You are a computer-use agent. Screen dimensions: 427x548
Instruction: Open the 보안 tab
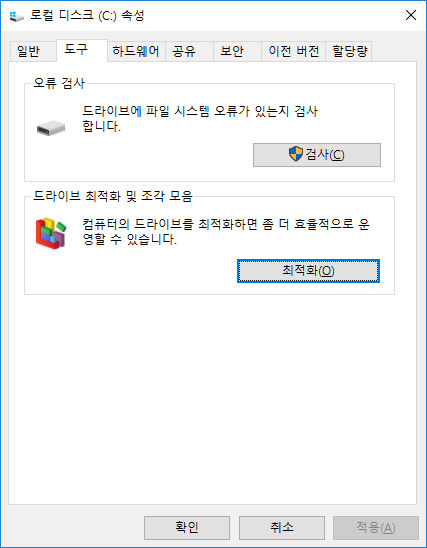coord(231,51)
